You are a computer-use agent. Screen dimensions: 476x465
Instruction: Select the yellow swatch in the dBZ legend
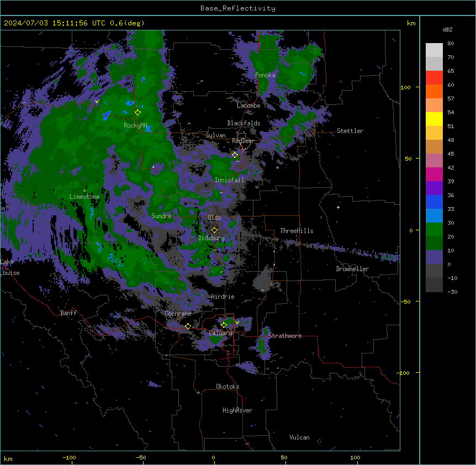pyautogui.click(x=434, y=119)
